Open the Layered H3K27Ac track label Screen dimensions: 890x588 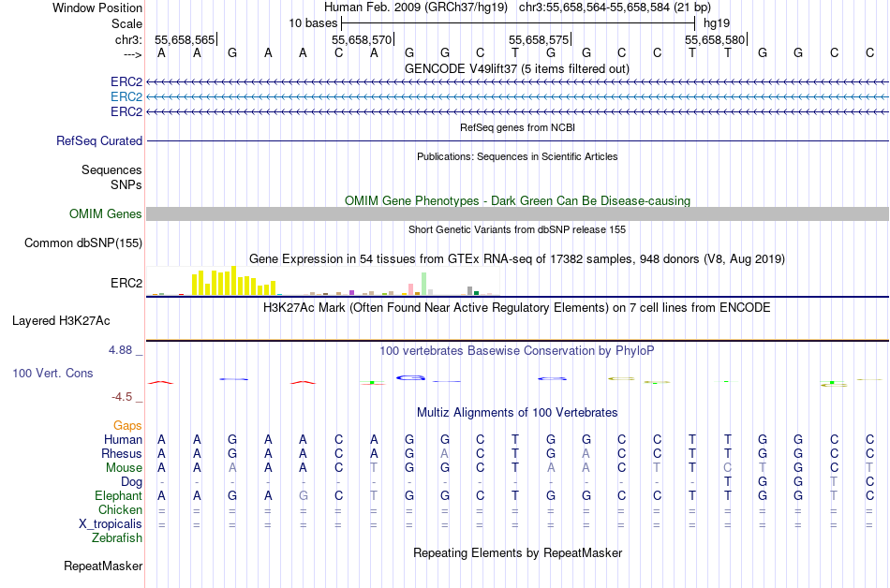tap(61, 321)
